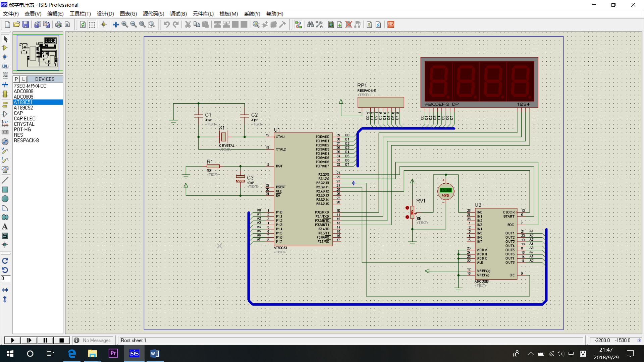This screenshot has width=644, height=362.
Task: Select CRYSTAL in devices list
Action: [38, 124]
